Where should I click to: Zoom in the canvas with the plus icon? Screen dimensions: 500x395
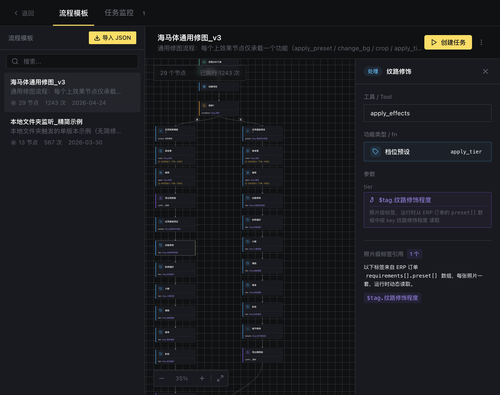(202, 378)
